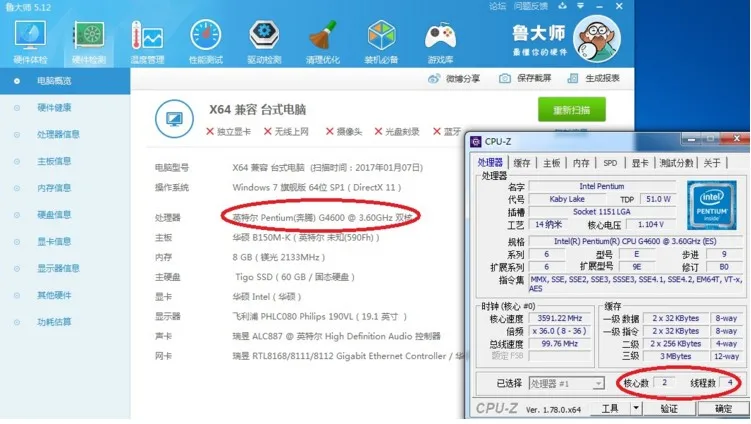The image size is (751, 424).
Task: Click the 瑞昱 ALC887 sound card text
Action: coord(336,336)
